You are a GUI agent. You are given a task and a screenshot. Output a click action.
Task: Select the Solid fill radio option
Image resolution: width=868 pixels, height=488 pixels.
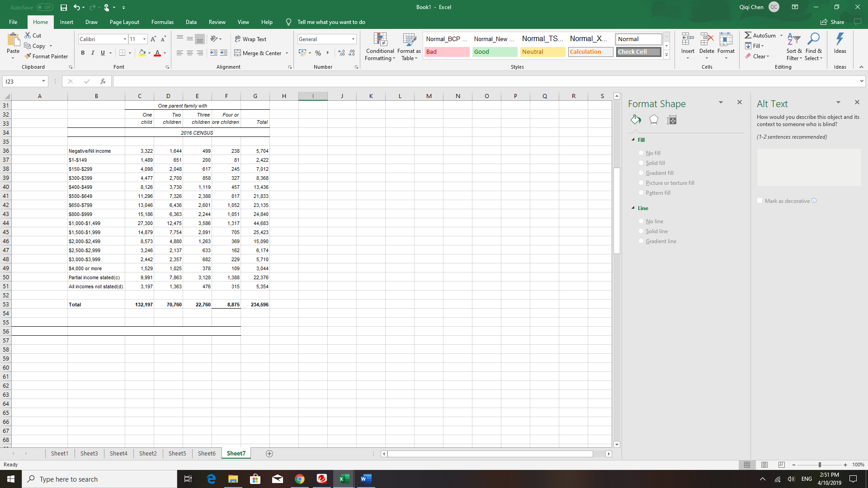coord(641,163)
